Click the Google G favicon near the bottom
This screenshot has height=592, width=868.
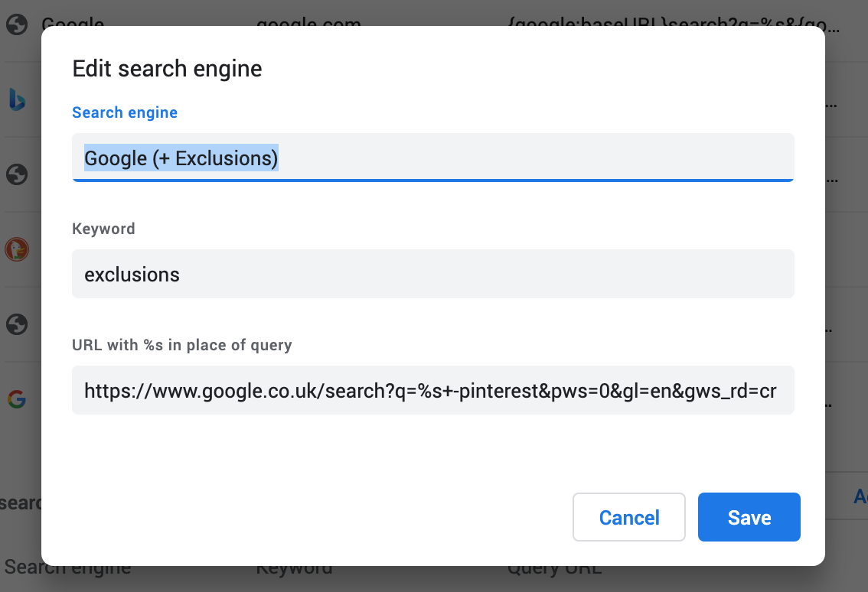18,398
